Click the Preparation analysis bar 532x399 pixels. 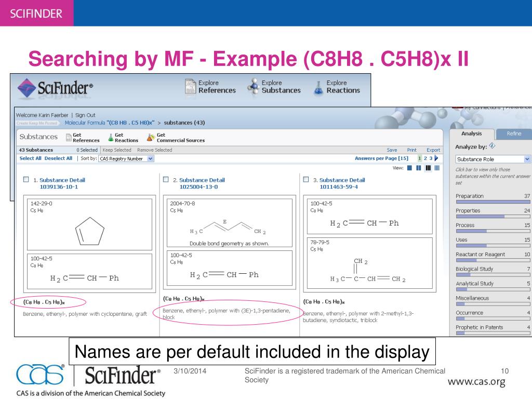pos(493,202)
